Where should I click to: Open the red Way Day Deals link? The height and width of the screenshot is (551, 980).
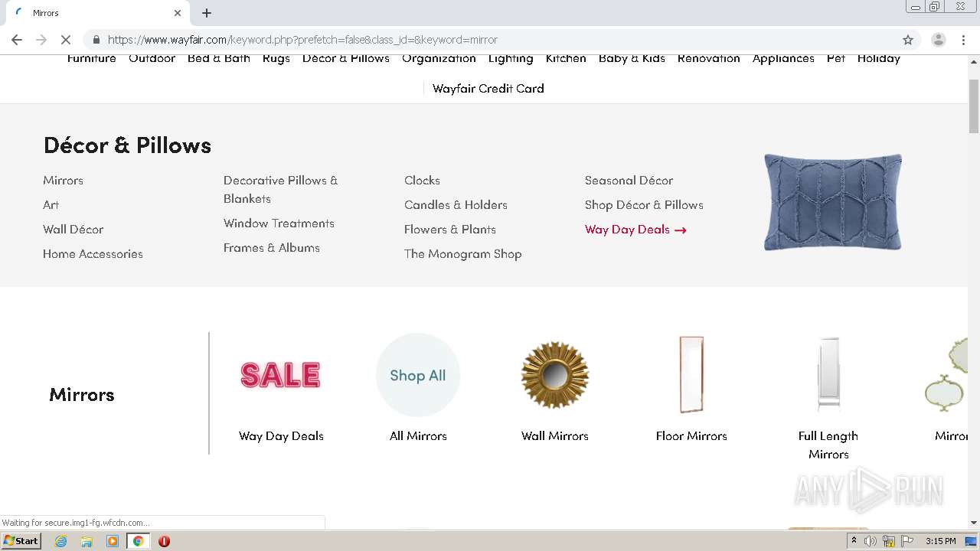pos(635,230)
